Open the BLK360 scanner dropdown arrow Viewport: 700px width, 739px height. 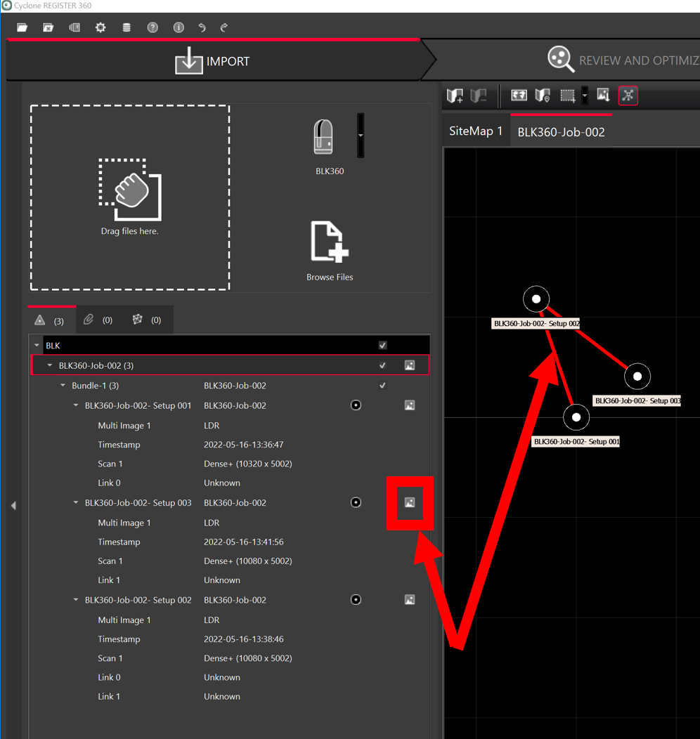pyautogui.click(x=361, y=135)
